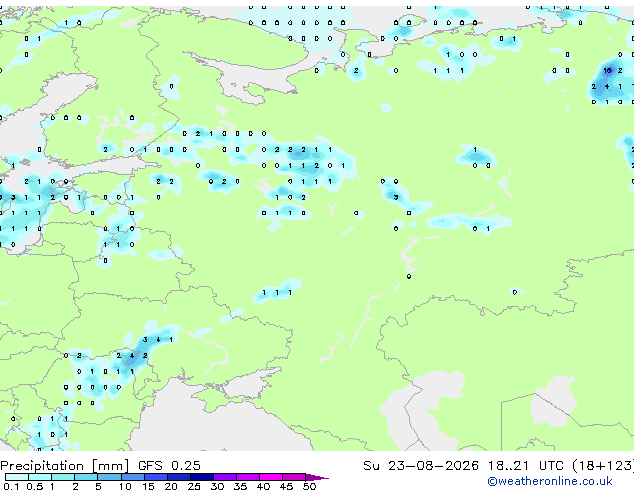Click the legend label '25'
This screenshot has width=634, height=490.
click(194, 486)
